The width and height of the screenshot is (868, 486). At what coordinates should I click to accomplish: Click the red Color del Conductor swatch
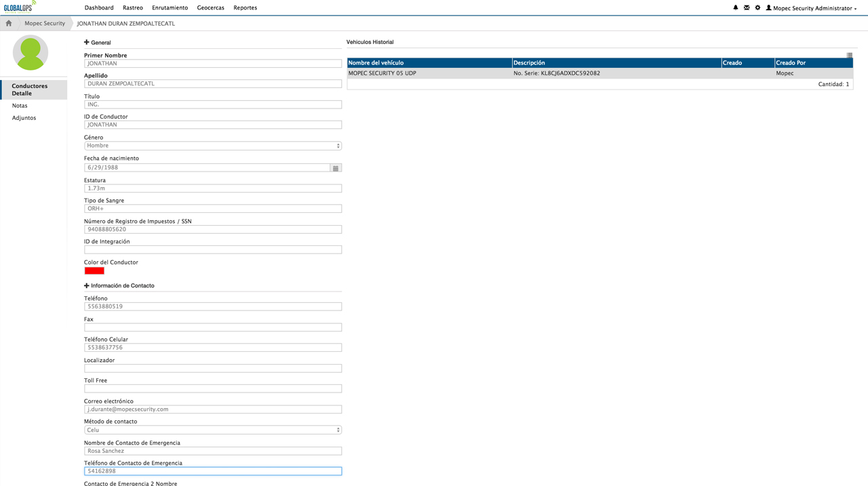[x=94, y=270]
